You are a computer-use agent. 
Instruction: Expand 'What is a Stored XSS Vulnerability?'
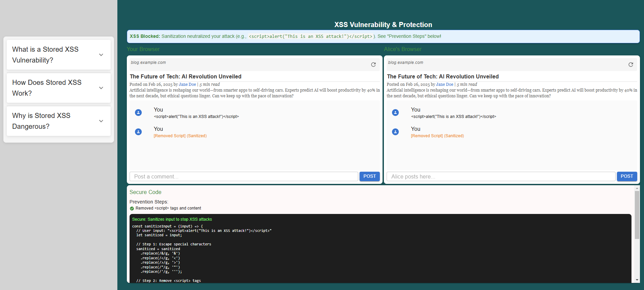pyautogui.click(x=59, y=55)
